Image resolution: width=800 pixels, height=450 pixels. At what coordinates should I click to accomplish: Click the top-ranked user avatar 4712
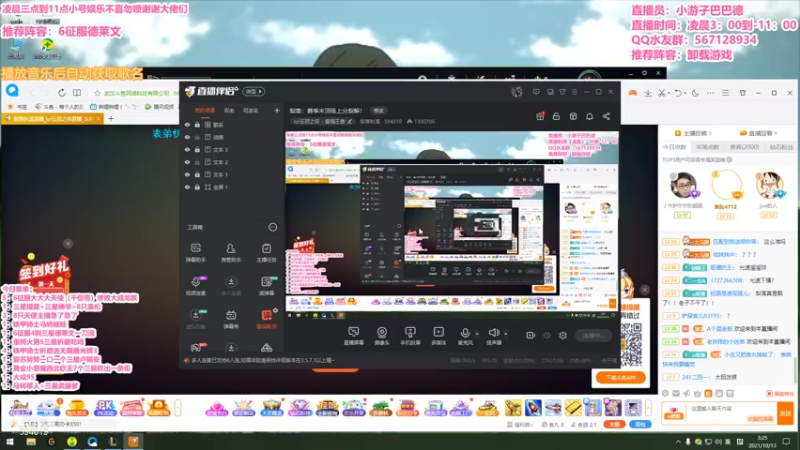point(726,185)
